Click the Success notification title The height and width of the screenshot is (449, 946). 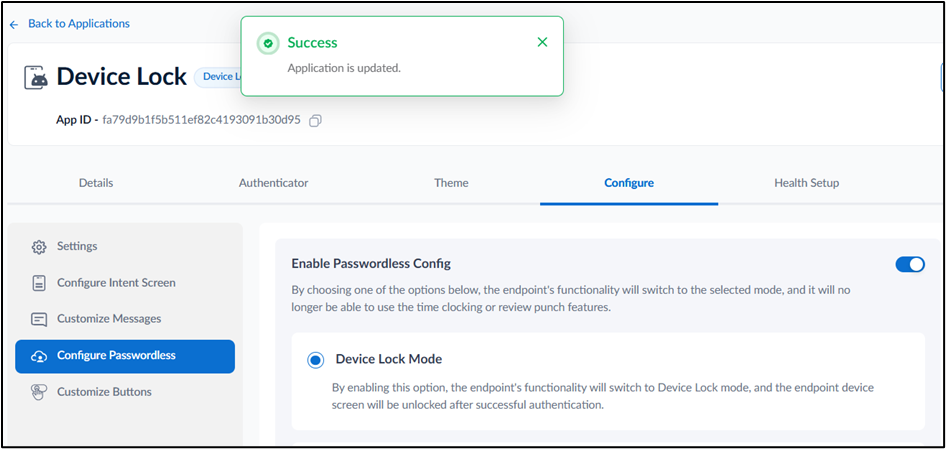[312, 43]
